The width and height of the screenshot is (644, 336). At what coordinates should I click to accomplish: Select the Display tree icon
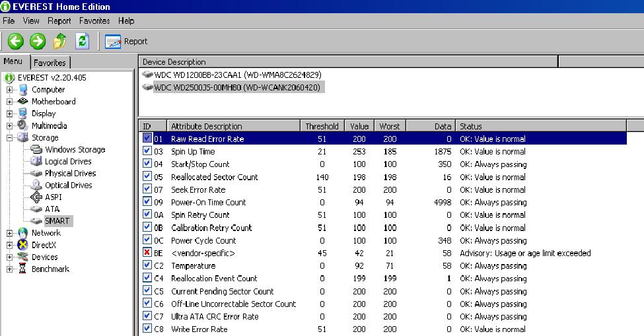coord(23,114)
